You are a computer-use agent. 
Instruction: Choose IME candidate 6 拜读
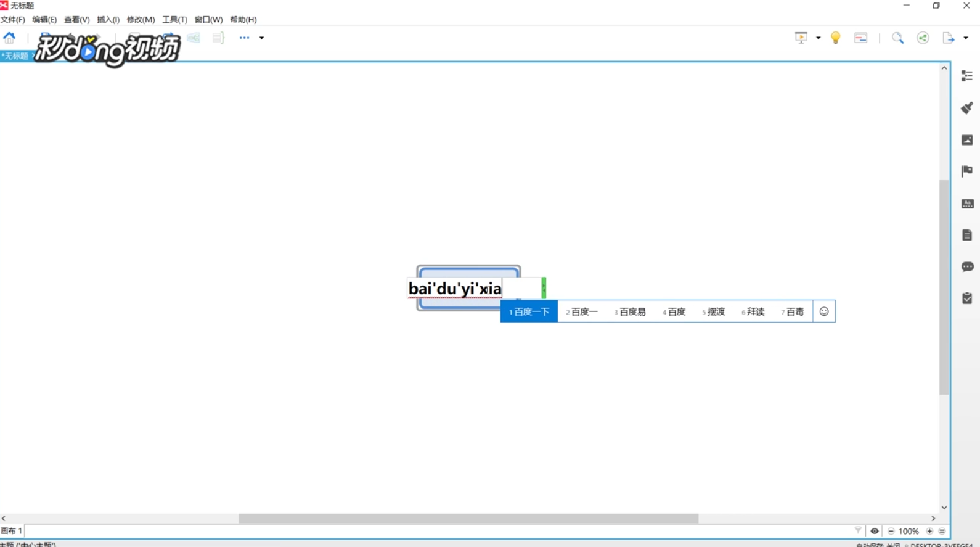(753, 311)
